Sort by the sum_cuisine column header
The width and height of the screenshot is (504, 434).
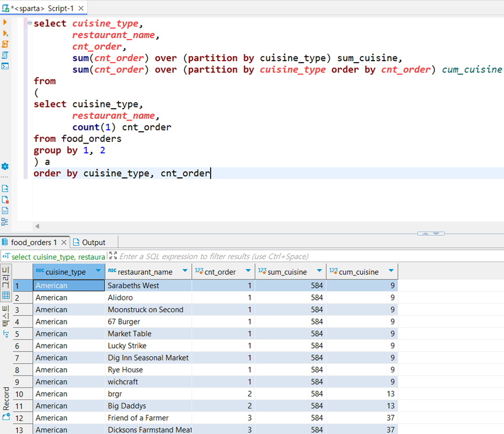pyautogui.click(x=287, y=272)
